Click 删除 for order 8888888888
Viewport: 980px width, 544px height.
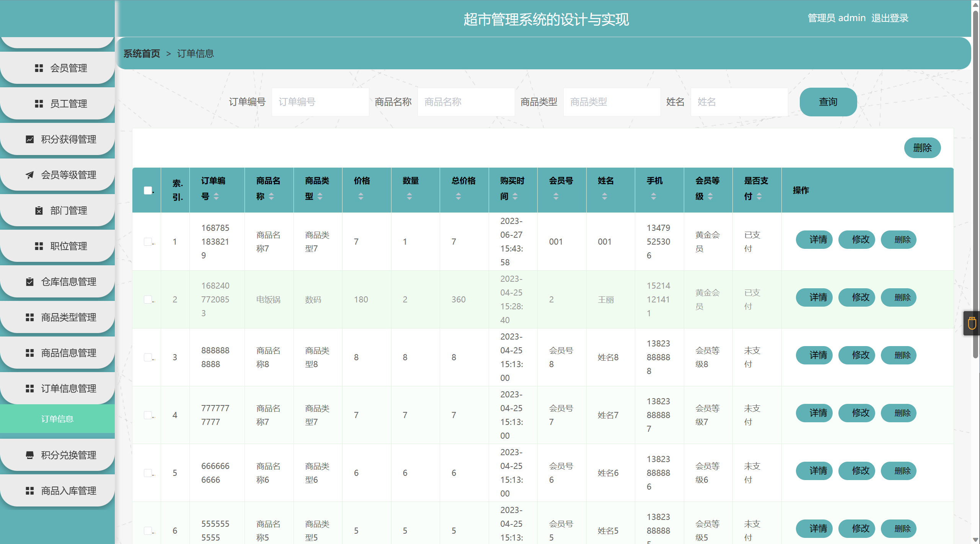[x=898, y=355]
